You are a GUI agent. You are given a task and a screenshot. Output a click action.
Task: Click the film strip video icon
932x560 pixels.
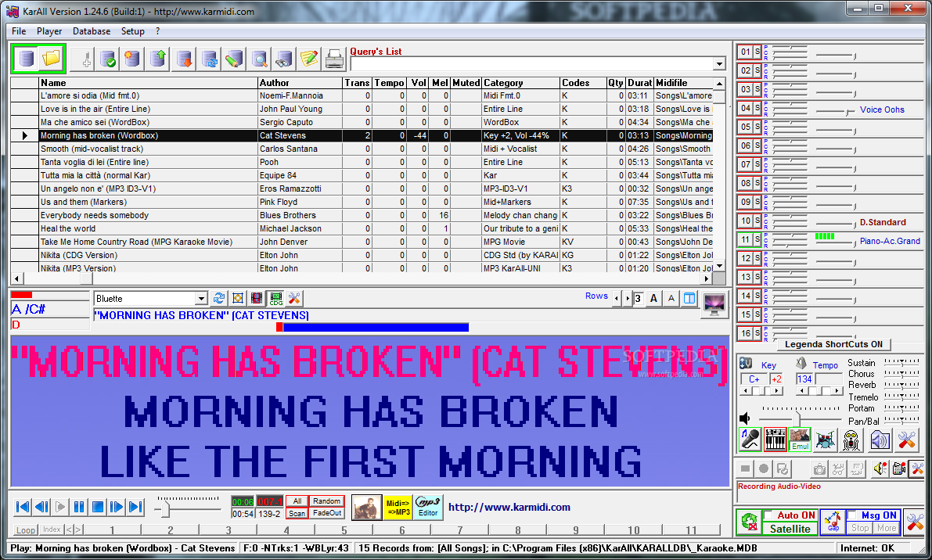[x=257, y=298]
